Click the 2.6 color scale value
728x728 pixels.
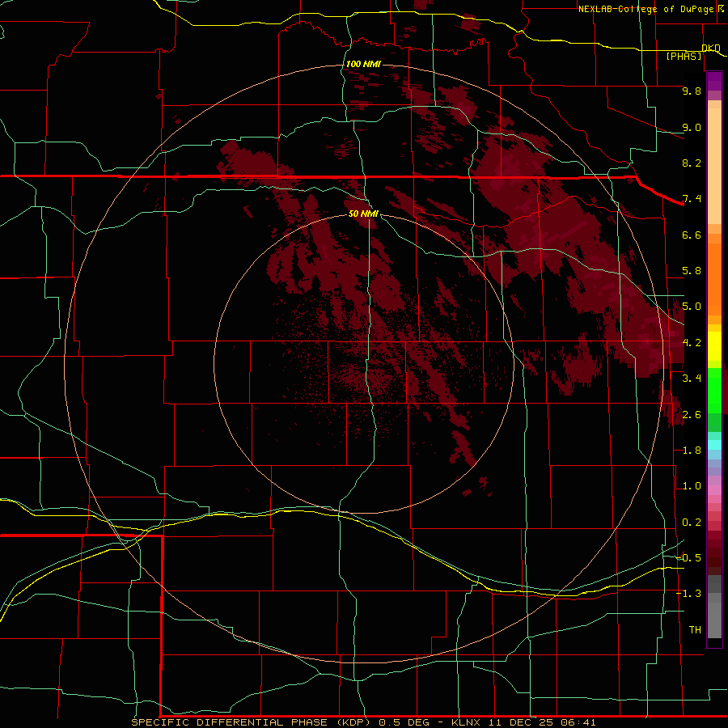(x=692, y=415)
